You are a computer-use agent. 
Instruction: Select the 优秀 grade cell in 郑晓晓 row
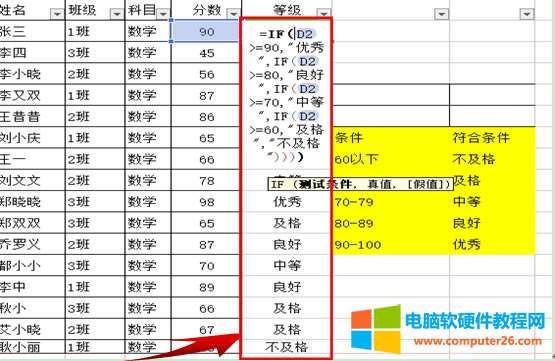(x=286, y=202)
